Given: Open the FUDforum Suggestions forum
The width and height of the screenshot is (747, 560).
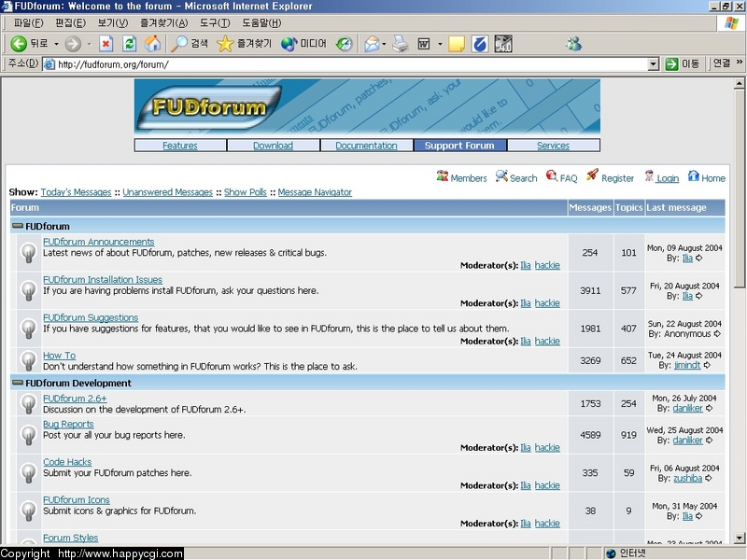Looking at the screenshot, I should [x=91, y=317].
